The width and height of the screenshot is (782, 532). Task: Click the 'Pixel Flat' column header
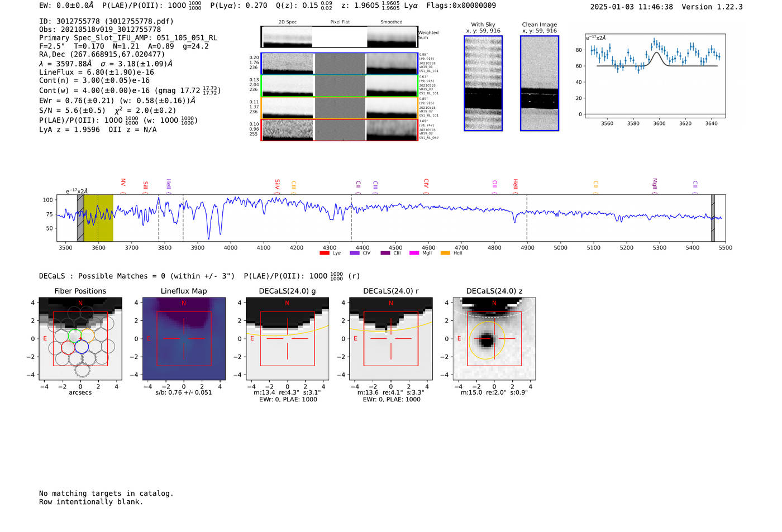tap(340, 22)
